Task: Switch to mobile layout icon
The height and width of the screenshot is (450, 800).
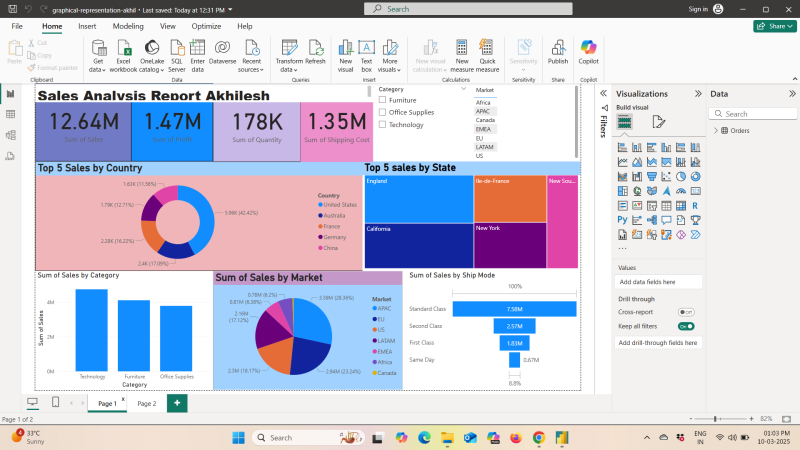Action: click(56, 403)
